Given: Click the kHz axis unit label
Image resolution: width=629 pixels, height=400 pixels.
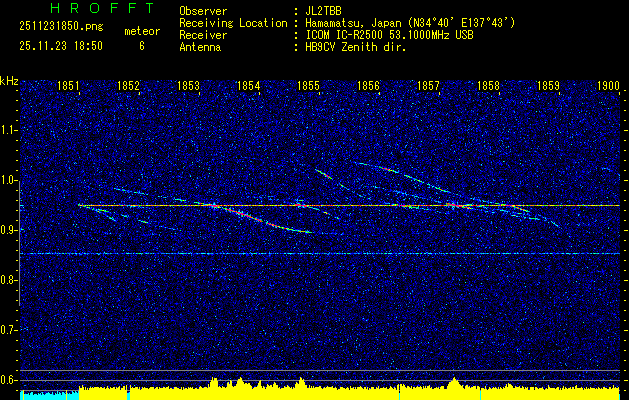Looking at the screenshot, I should [9, 80].
